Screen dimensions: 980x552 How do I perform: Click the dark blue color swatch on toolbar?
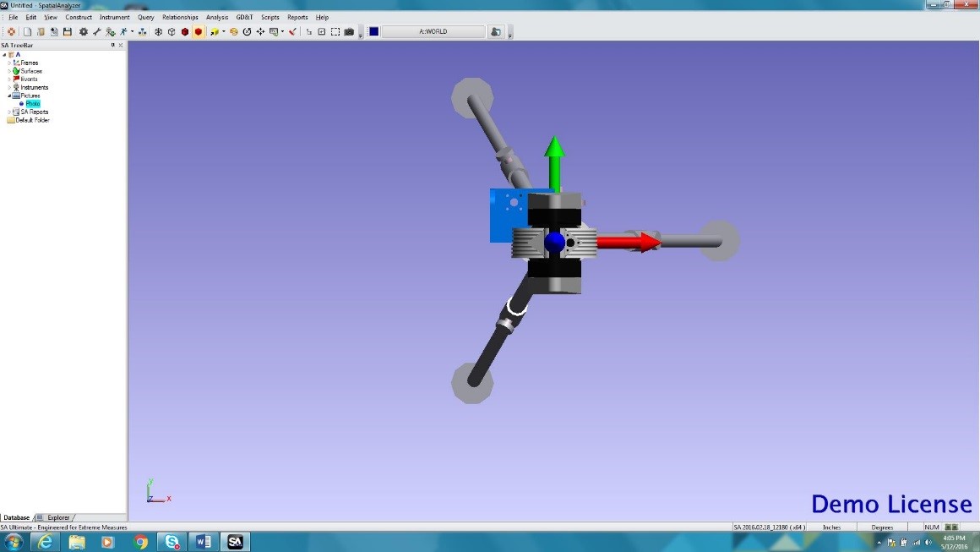pyautogui.click(x=373, y=31)
